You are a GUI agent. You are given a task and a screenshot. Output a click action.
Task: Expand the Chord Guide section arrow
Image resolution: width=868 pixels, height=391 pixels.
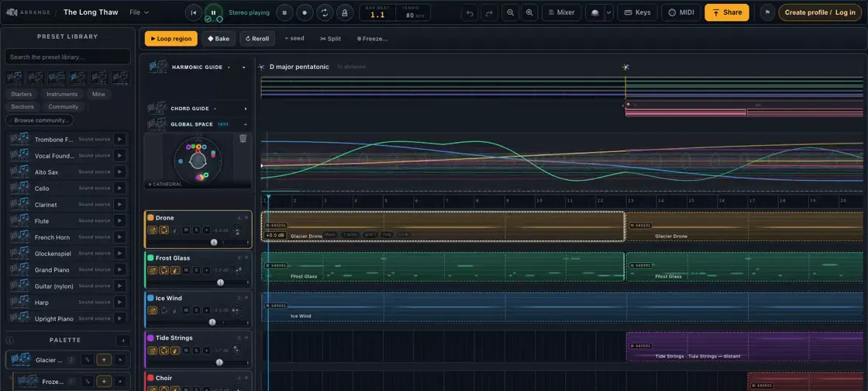pyautogui.click(x=246, y=109)
